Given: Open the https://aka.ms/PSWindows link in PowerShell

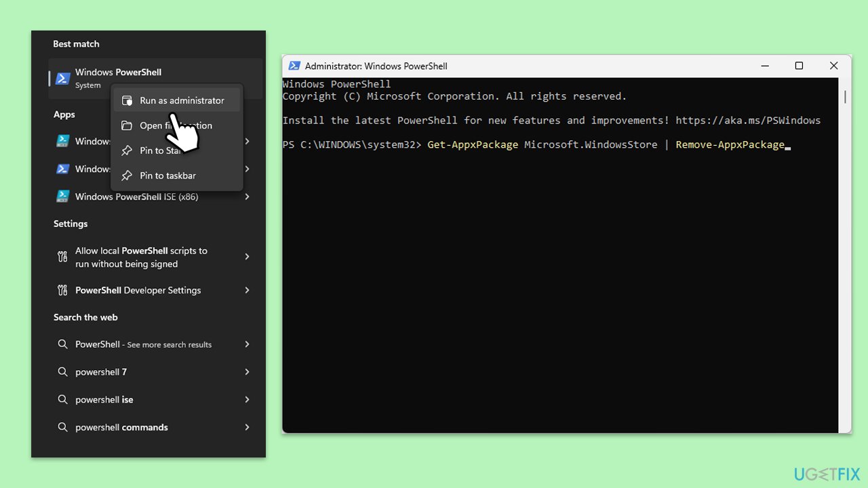Looking at the screenshot, I should 748,121.
